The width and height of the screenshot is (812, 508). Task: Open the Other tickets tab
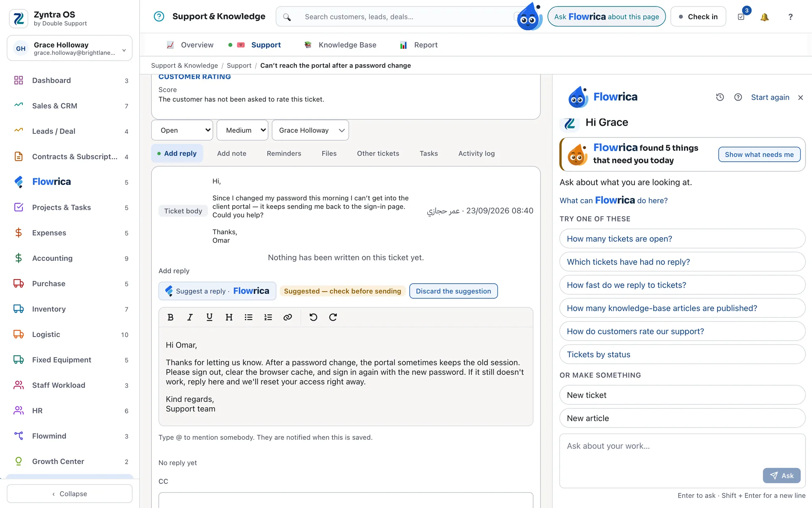click(x=378, y=153)
